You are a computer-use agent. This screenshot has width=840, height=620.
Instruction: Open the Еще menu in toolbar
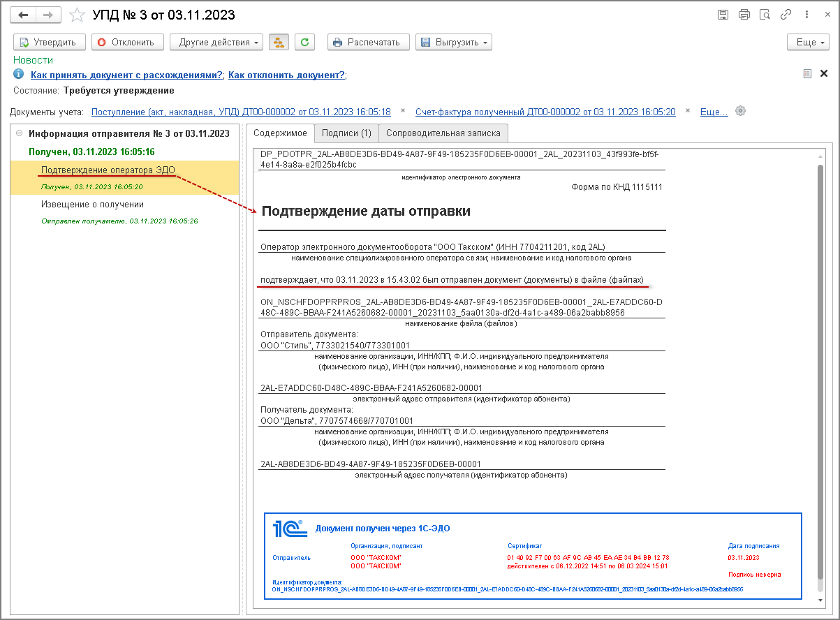[x=808, y=42]
